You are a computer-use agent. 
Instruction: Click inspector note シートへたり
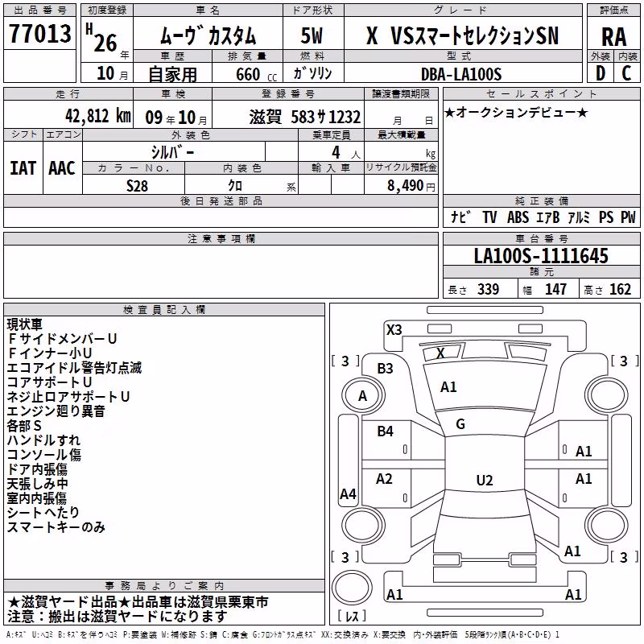point(43,512)
